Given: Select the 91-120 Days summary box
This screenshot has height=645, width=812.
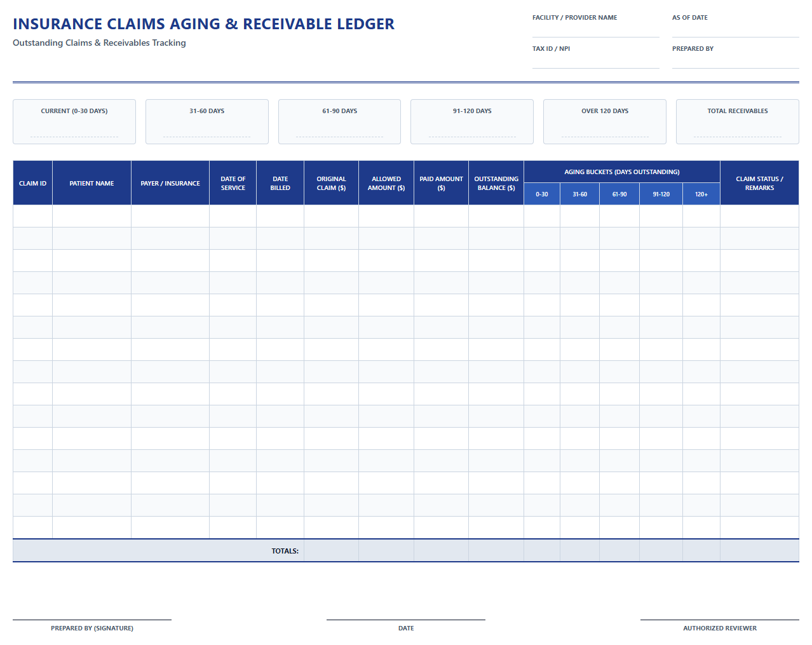Looking at the screenshot, I should pos(472,121).
